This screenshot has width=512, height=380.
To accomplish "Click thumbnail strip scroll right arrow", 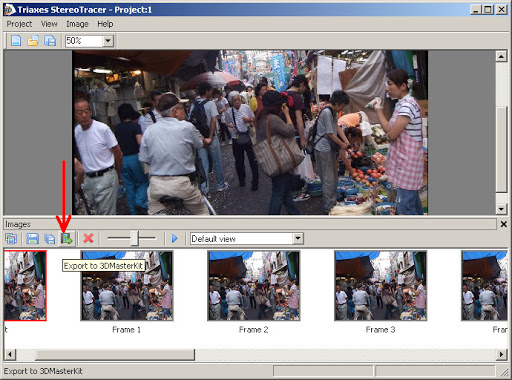I will [501, 354].
